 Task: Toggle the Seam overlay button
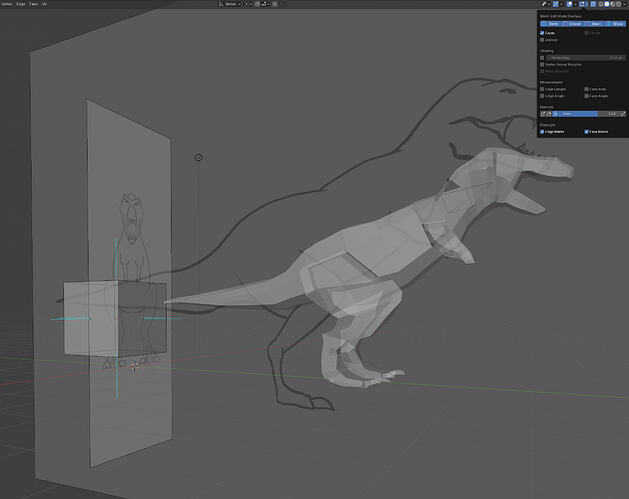click(594, 24)
